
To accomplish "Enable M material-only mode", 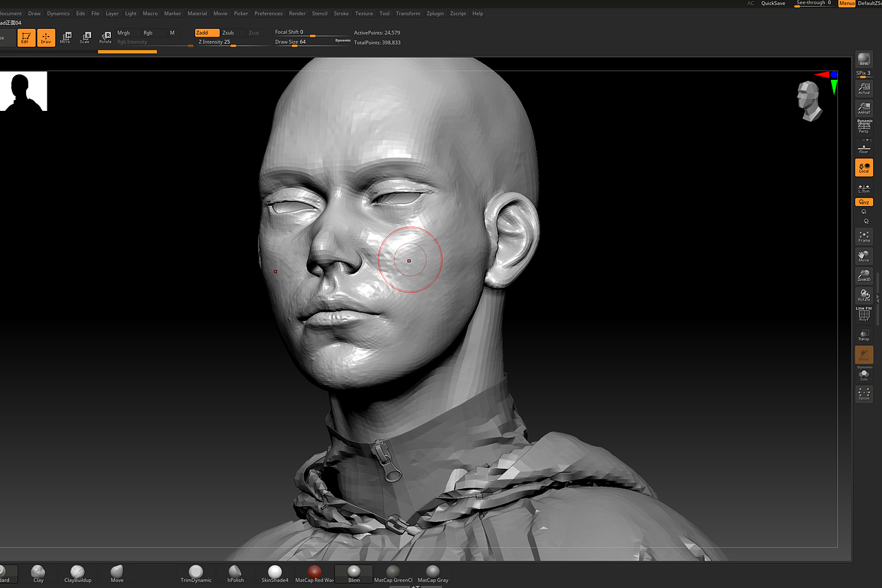I will pos(172,33).
